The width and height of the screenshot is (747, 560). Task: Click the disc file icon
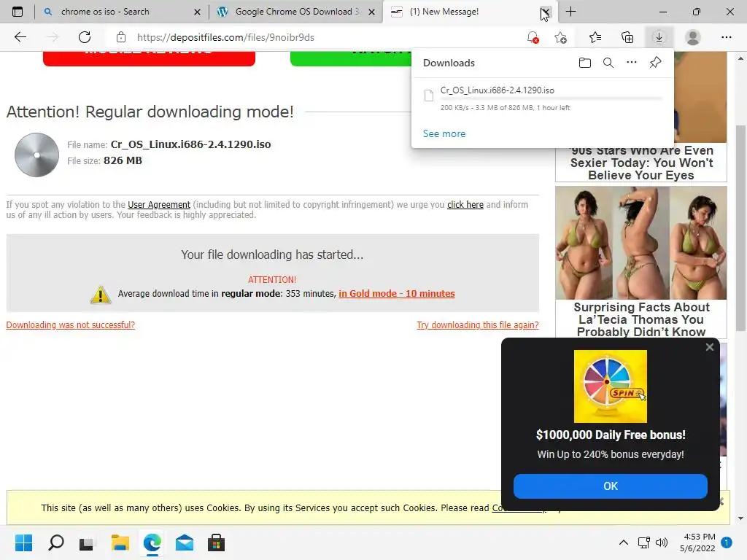pos(36,155)
